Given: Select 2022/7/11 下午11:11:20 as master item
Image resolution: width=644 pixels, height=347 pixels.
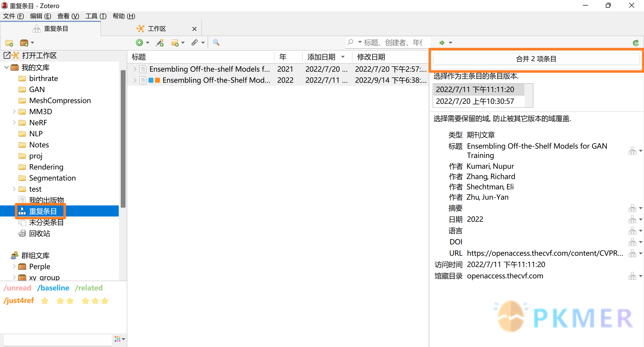Looking at the screenshot, I should coord(476,90).
